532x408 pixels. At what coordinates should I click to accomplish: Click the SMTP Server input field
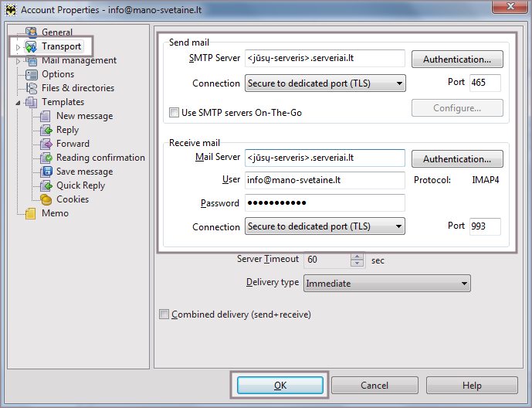(x=324, y=59)
